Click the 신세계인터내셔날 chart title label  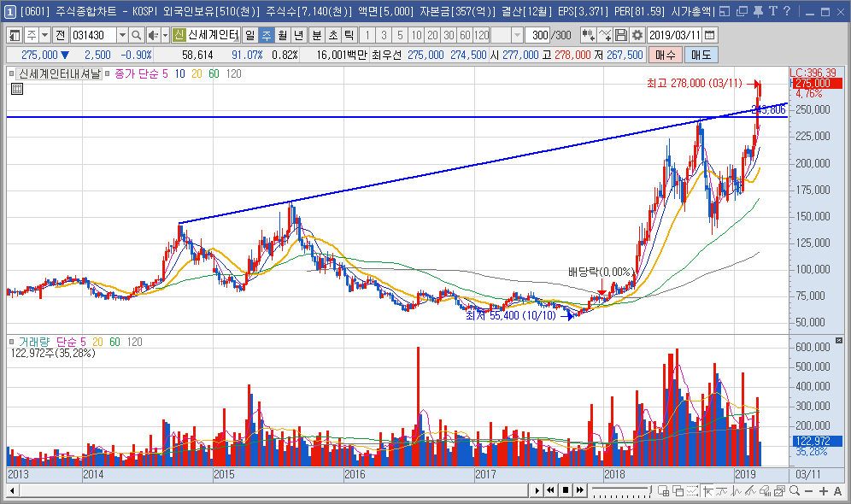[x=59, y=73]
